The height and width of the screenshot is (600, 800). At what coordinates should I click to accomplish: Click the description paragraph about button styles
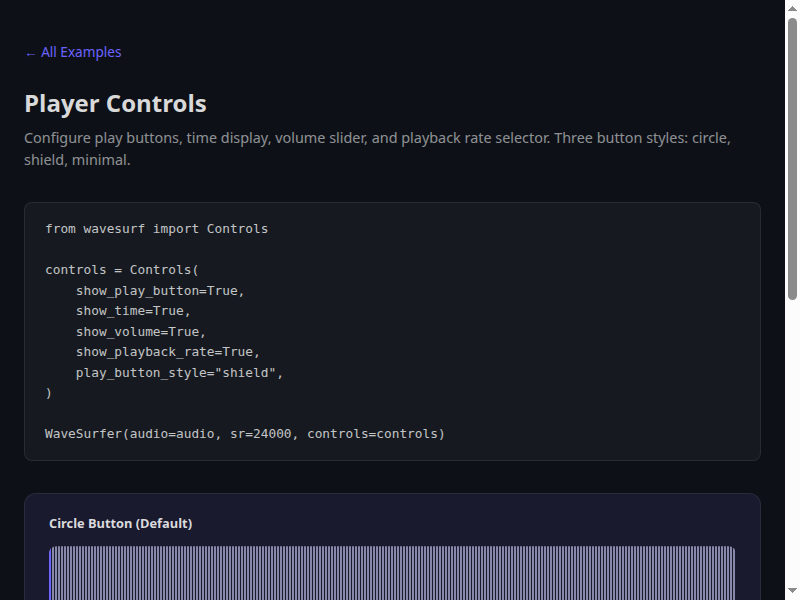[378, 148]
